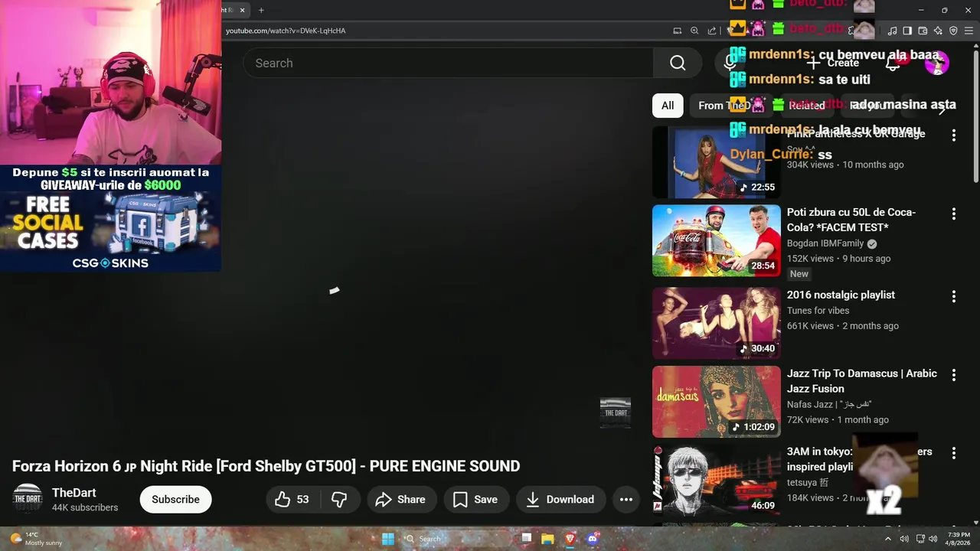Share the Forza Horizon video
Screen dimensions: 980x551
[x=400, y=500]
